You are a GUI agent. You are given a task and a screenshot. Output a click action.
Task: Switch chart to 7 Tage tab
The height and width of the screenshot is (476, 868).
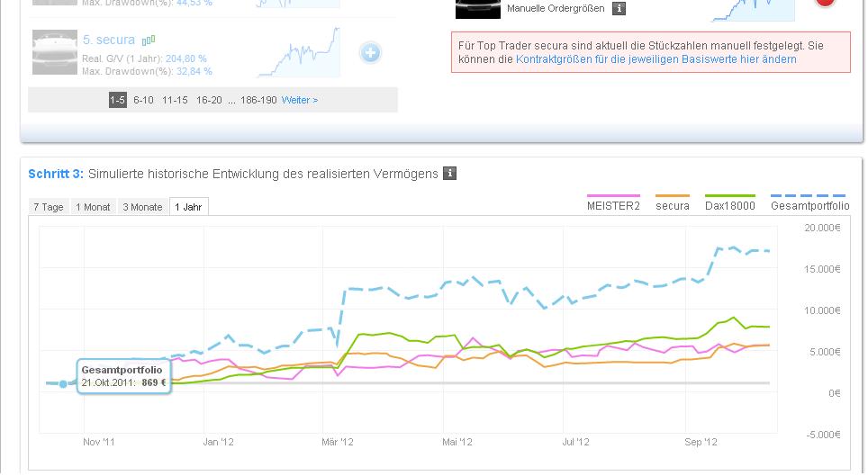coord(49,207)
